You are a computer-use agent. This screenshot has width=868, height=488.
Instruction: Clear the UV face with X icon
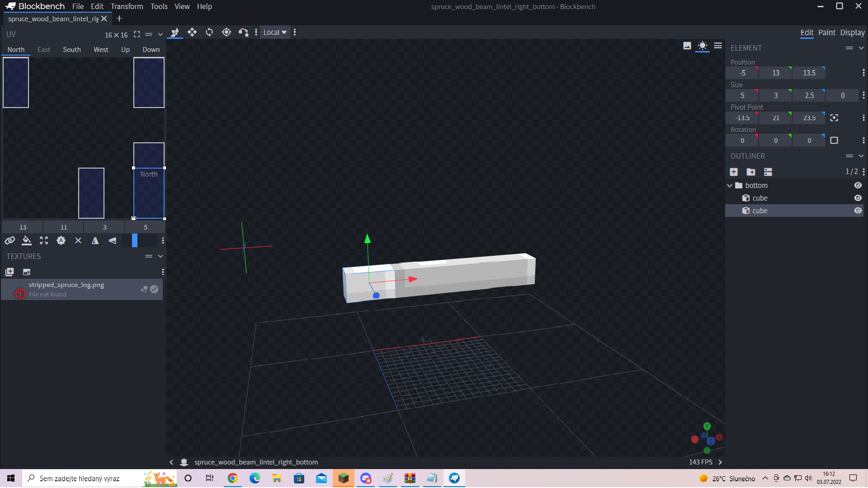point(78,240)
